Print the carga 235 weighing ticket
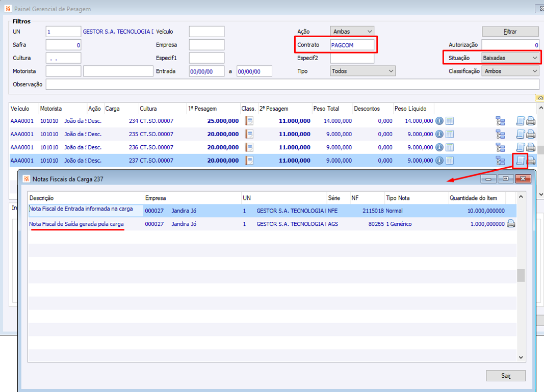 point(531,134)
